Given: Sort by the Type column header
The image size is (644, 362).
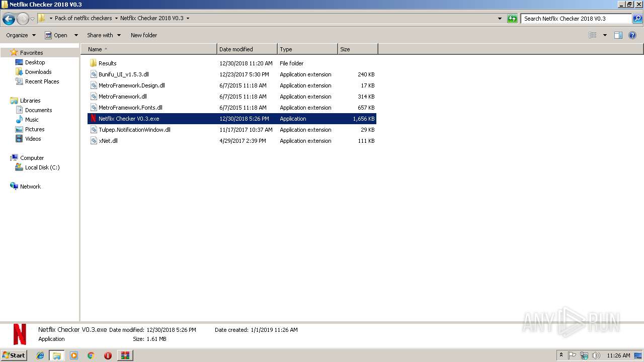Looking at the screenshot, I should (x=307, y=49).
